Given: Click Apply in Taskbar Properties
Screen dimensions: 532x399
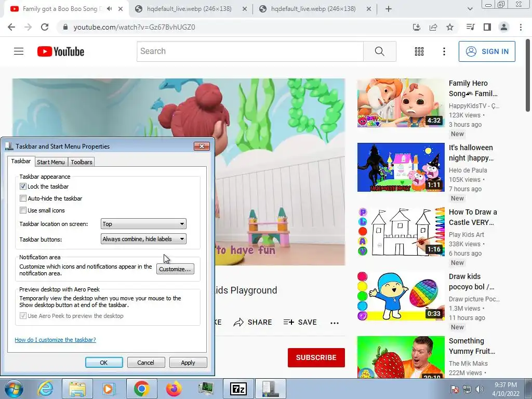Looking at the screenshot, I should click(x=188, y=362).
